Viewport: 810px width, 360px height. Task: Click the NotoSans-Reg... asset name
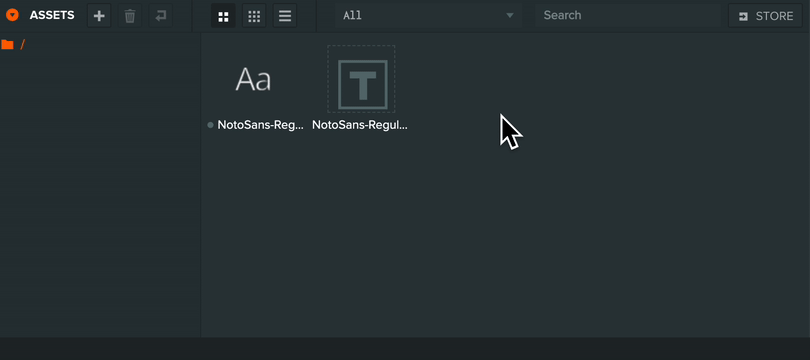(x=261, y=125)
